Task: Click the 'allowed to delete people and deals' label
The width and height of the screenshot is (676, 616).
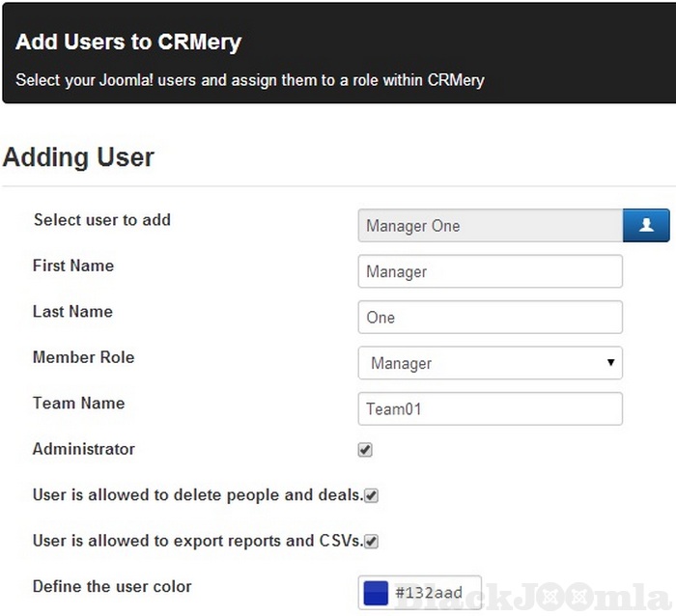Action: [x=197, y=495]
